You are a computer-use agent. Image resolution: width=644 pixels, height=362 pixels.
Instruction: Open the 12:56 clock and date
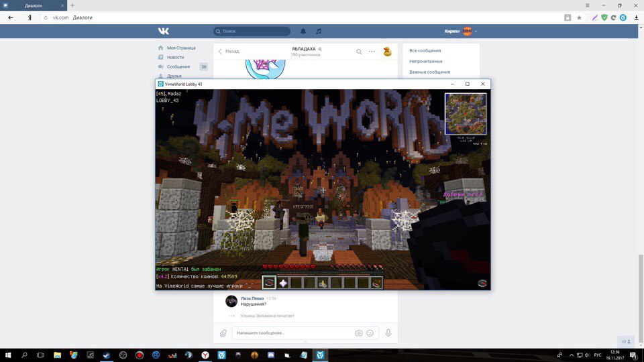615,355
